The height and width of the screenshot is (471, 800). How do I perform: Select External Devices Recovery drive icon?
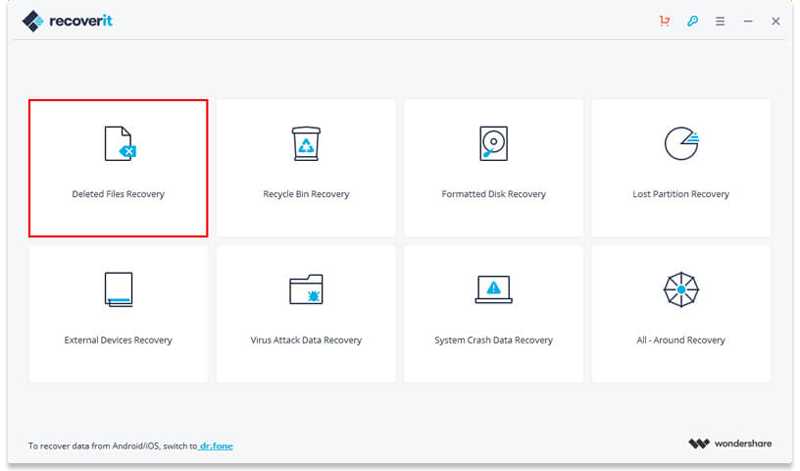click(x=118, y=289)
